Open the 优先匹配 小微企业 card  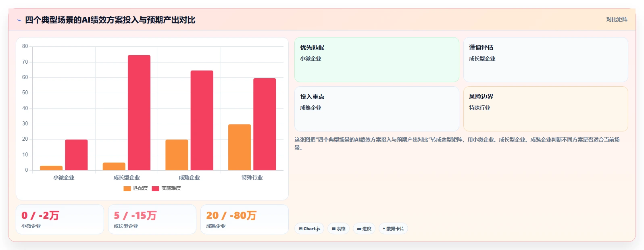[x=377, y=60]
